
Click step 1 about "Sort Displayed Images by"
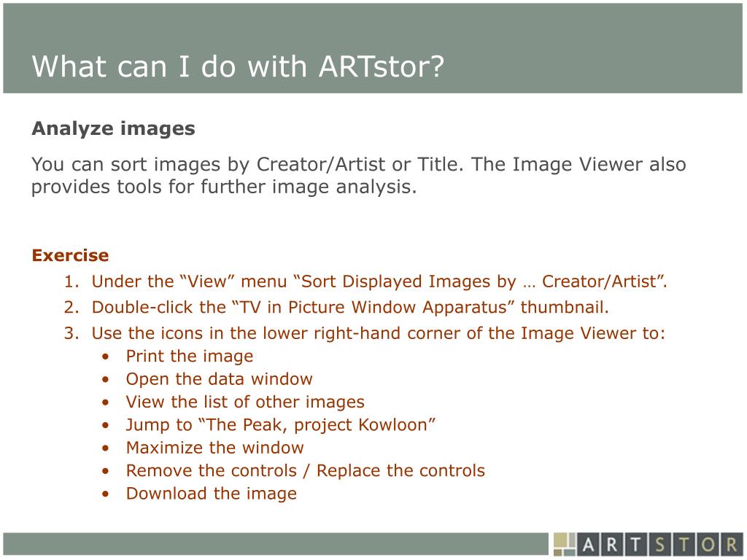coord(365,281)
